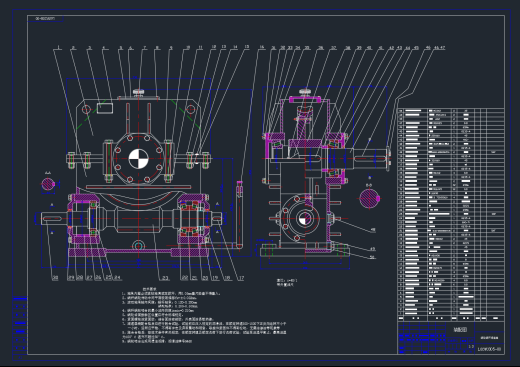Select balloon 50 beside the side view

[x=373, y=257]
